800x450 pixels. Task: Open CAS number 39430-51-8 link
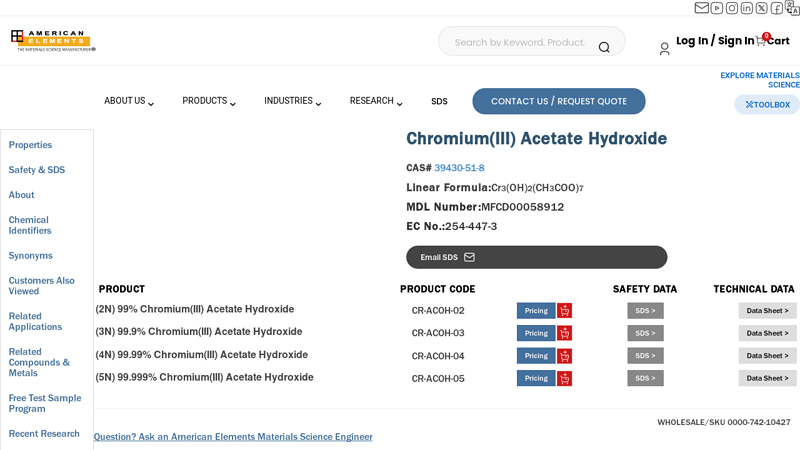click(459, 168)
